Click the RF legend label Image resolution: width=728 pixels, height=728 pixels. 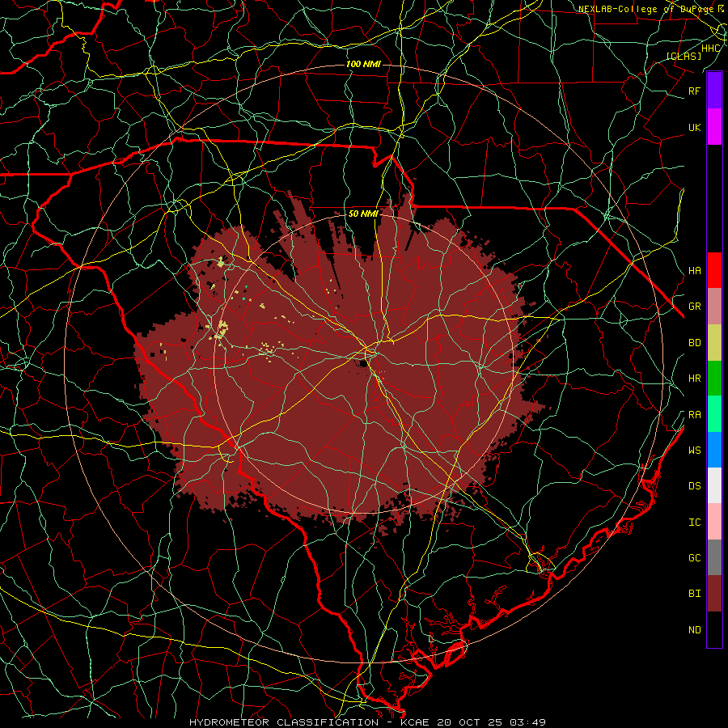694,91
